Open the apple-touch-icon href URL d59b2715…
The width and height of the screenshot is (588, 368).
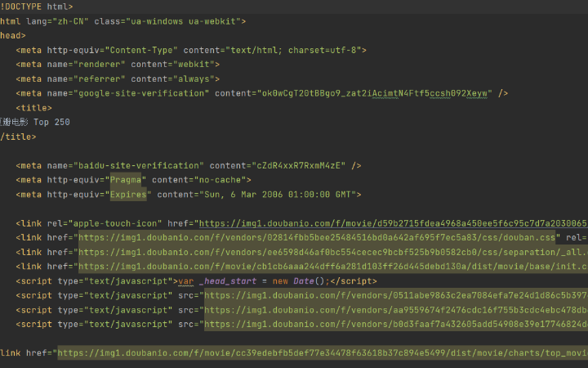click(394, 224)
